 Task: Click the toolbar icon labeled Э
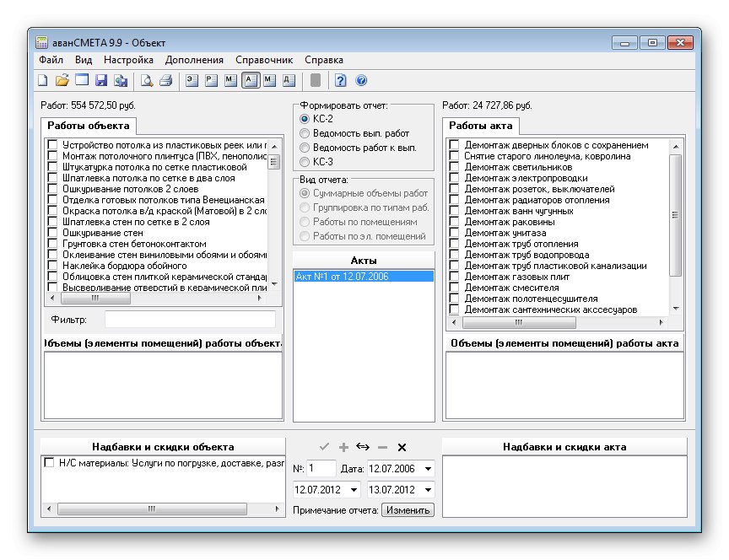click(192, 81)
